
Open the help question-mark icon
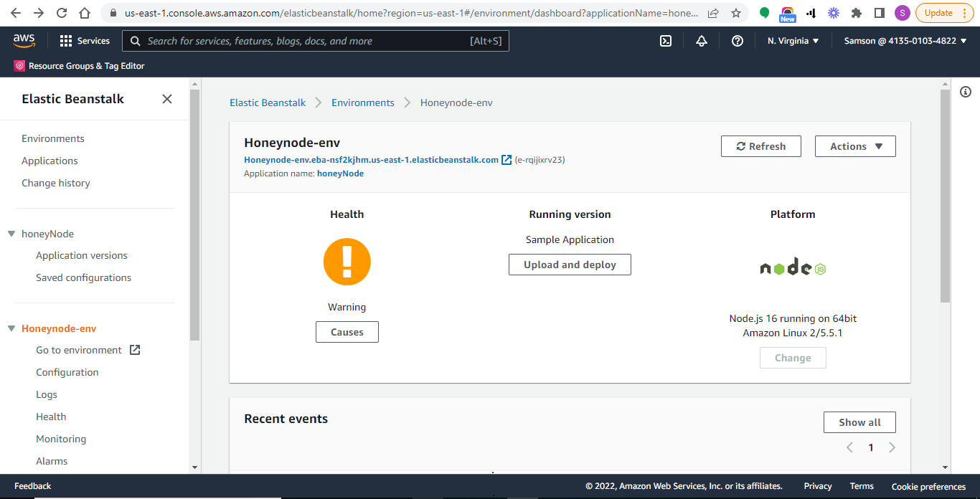click(737, 41)
